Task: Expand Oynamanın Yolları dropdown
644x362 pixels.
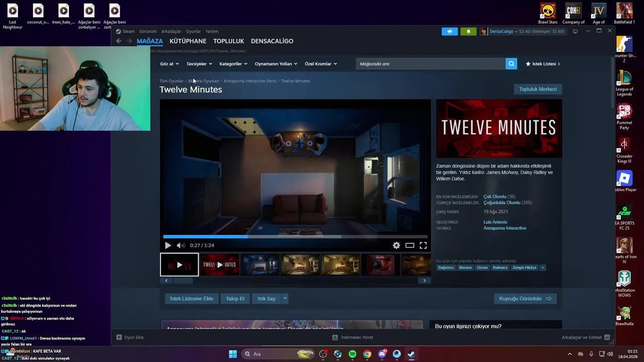Action: click(x=276, y=64)
